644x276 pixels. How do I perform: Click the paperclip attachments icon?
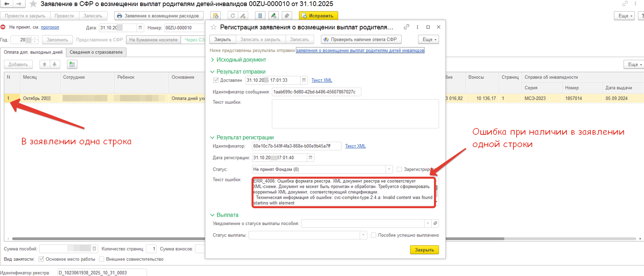click(287, 16)
